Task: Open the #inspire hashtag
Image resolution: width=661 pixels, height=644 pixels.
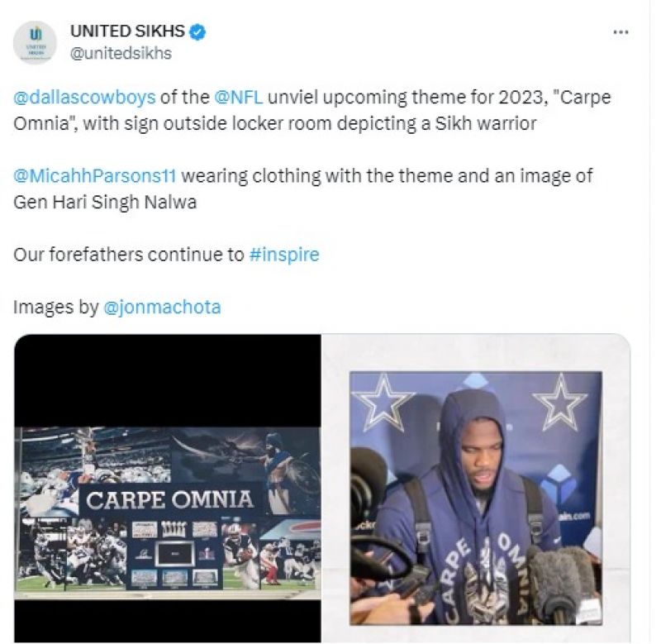Action: [284, 255]
